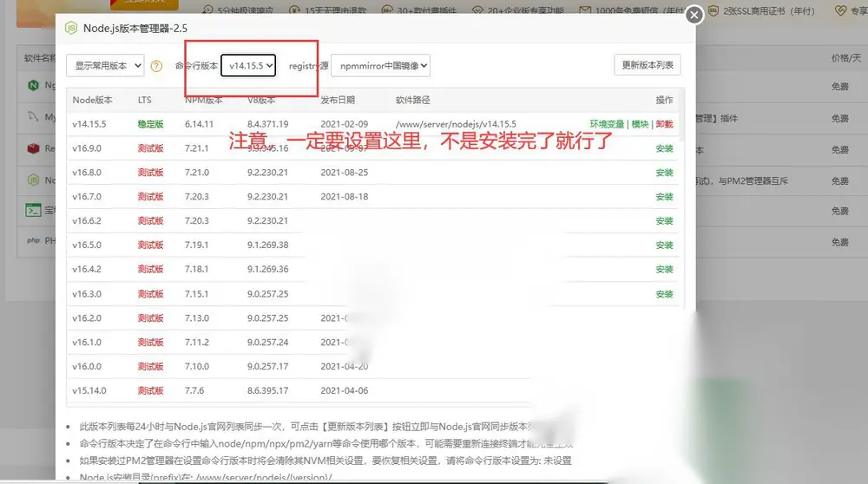Open the registry源 npmmirror中国镜像 dropdown
Image resolution: width=868 pixels, height=484 pixels.
click(x=380, y=65)
